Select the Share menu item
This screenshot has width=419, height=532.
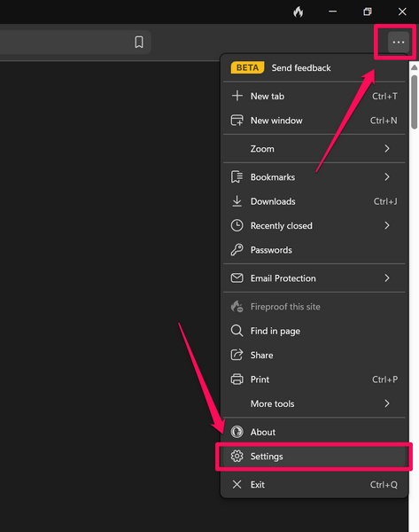coord(314,355)
